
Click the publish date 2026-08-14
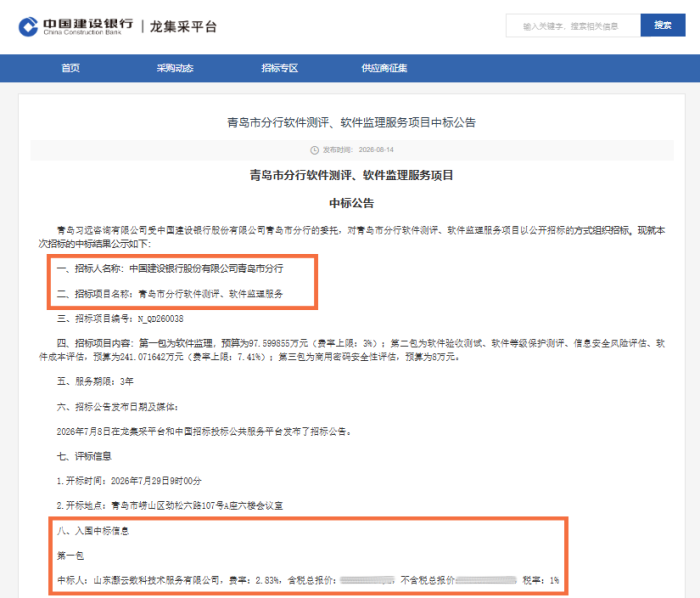[376, 150]
